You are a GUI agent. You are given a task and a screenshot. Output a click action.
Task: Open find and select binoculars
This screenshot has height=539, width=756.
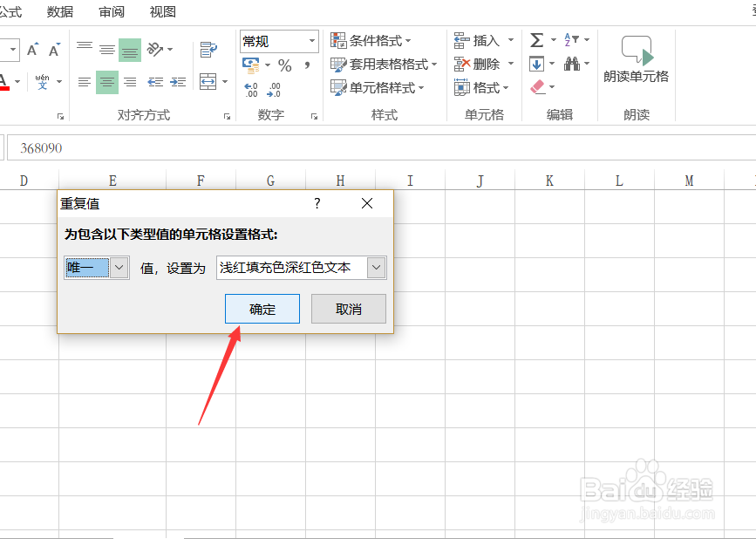[x=572, y=64]
